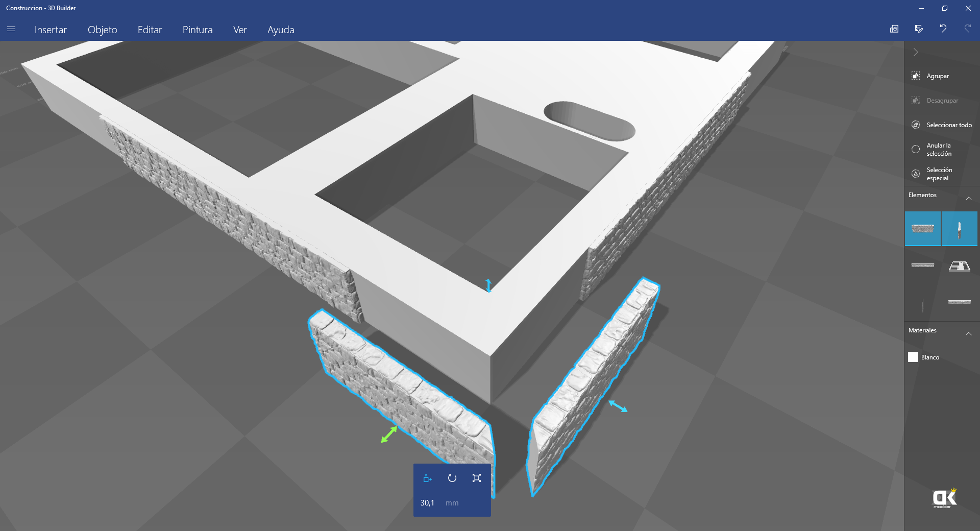Collapse the right side panel chevron
The width and height of the screenshot is (980, 531).
(x=916, y=52)
